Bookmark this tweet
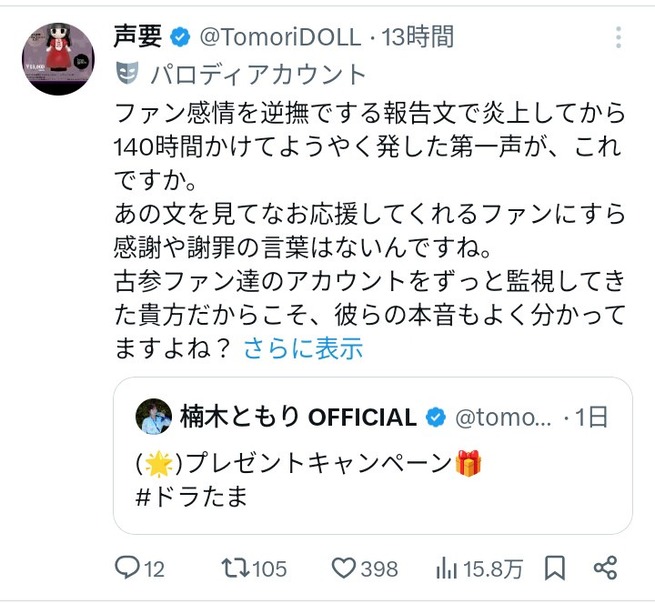This screenshot has width=655, height=604. point(555,568)
